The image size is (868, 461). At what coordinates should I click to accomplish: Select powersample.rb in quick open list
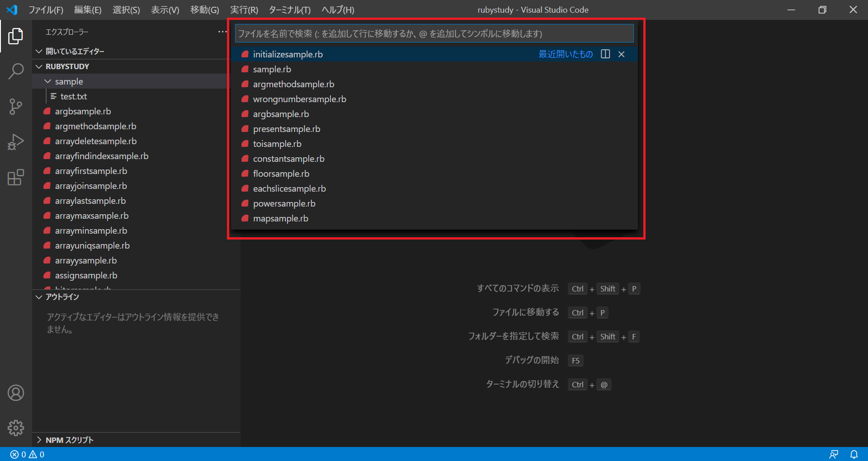point(434,203)
